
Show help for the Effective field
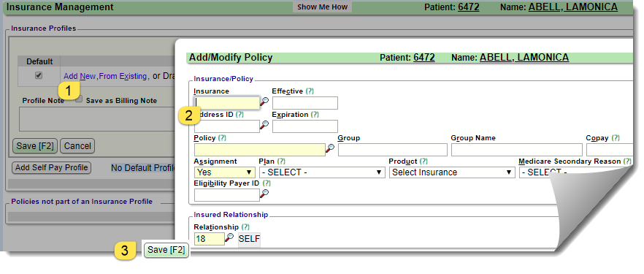[310, 91]
